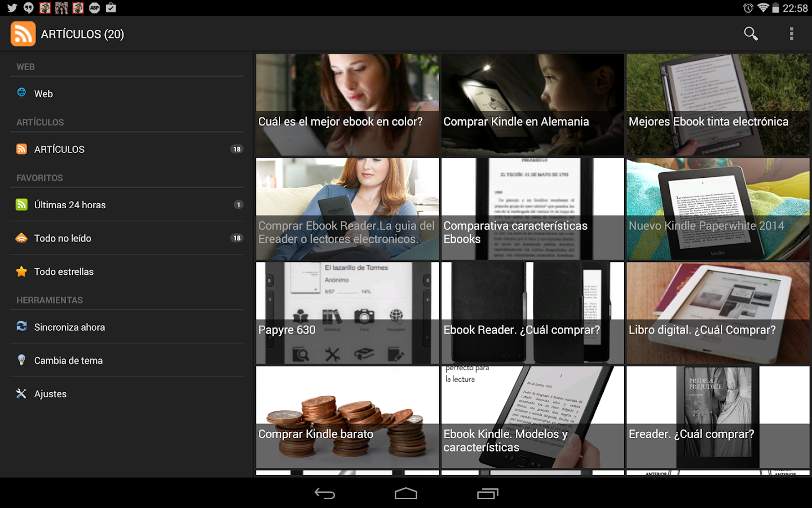Tap the Android home navigation button

(406, 494)
